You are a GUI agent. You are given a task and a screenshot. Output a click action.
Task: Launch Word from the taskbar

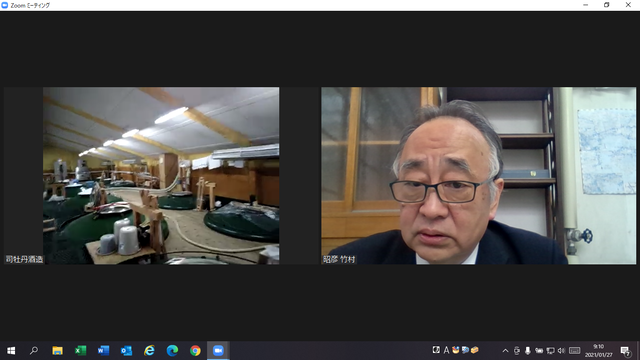click(103, 351)
